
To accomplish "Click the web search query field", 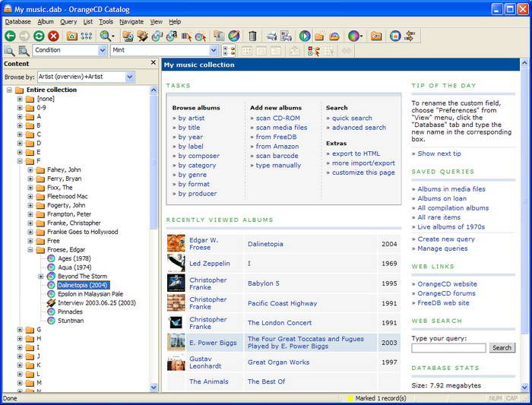I will (448, 348).
